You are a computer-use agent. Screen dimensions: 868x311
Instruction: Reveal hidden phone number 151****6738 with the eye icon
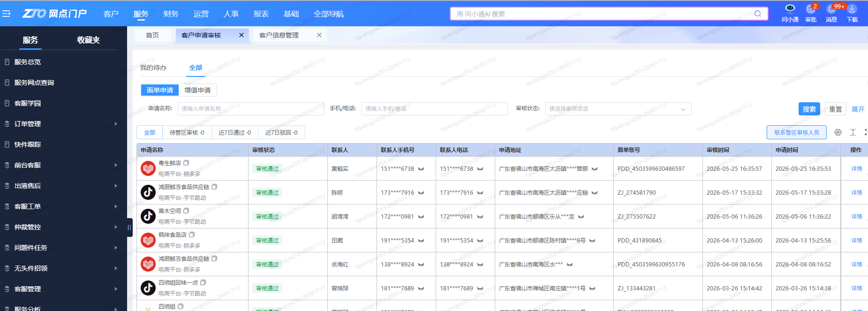point(421,169)
